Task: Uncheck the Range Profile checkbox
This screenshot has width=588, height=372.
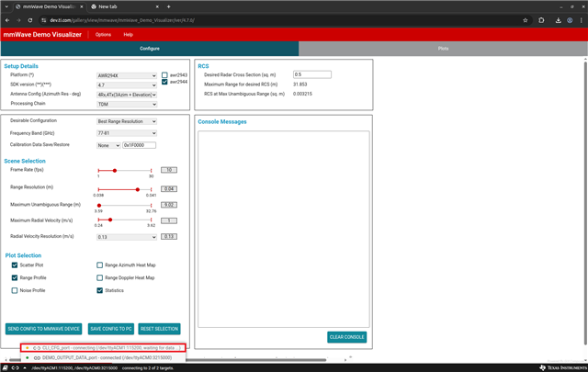Action: point(15,278)
